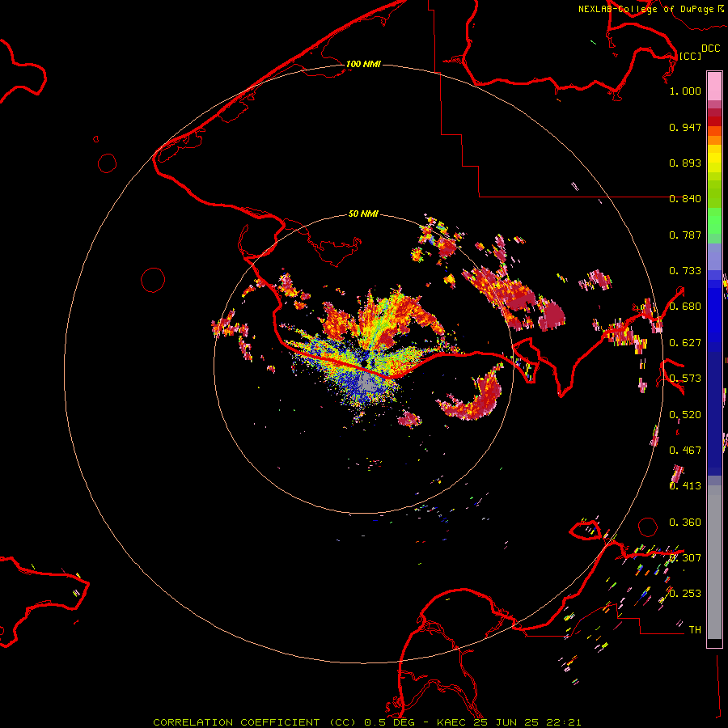Pick the dark red band on the color bar
728x728 pixels.
click(x=714, y=121)
